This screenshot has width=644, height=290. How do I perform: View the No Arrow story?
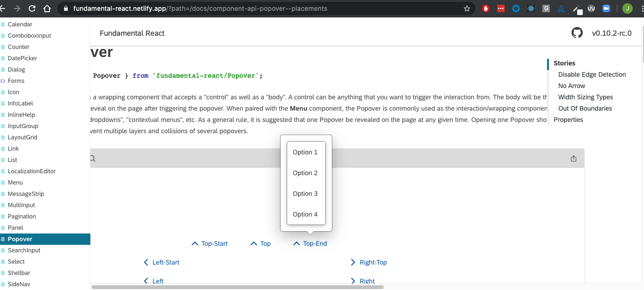(572, 86)
